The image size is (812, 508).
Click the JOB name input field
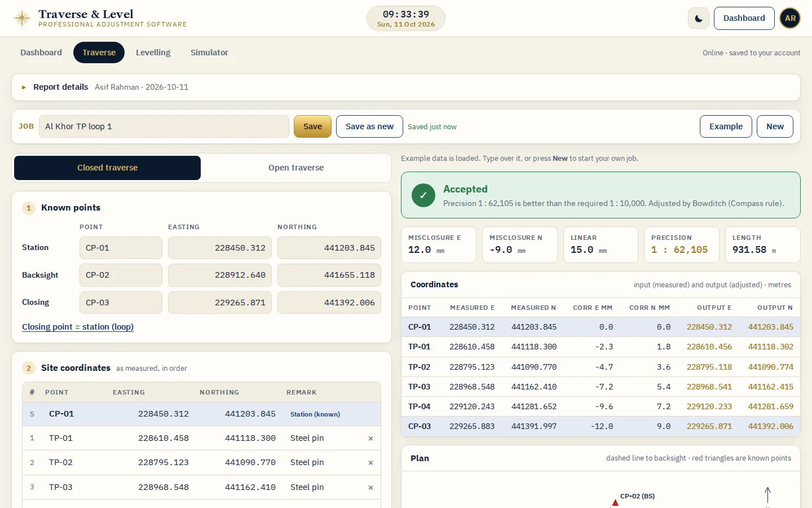(164, 126)
